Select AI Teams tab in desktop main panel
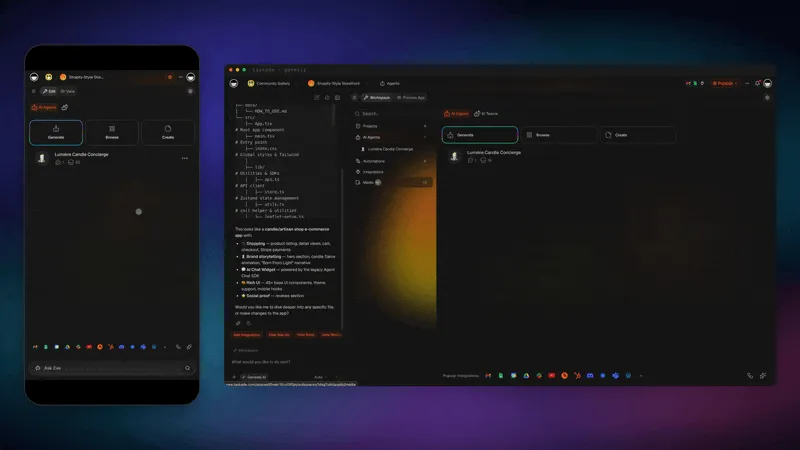This screenshot has height=450, width=800. pos(486,114)
